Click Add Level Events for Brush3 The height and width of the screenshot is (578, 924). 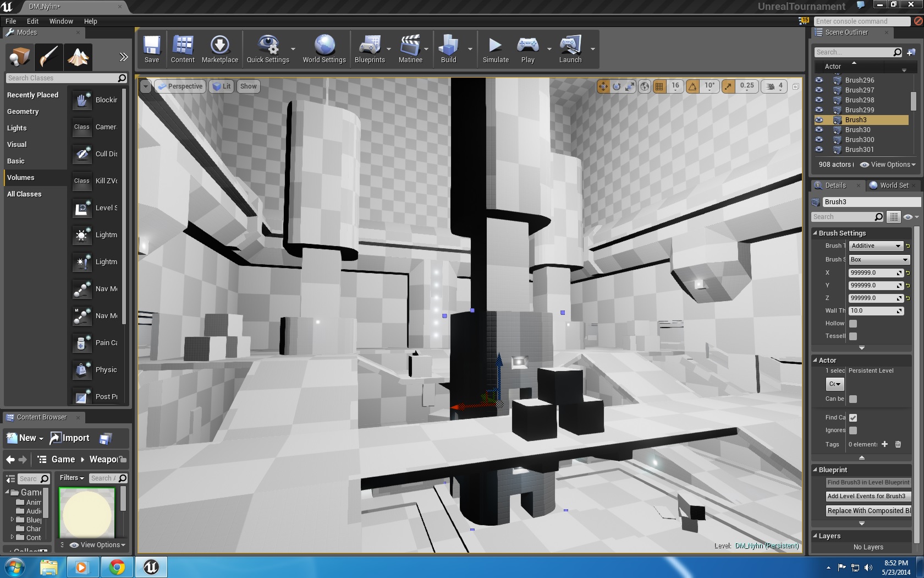[868, 496]
